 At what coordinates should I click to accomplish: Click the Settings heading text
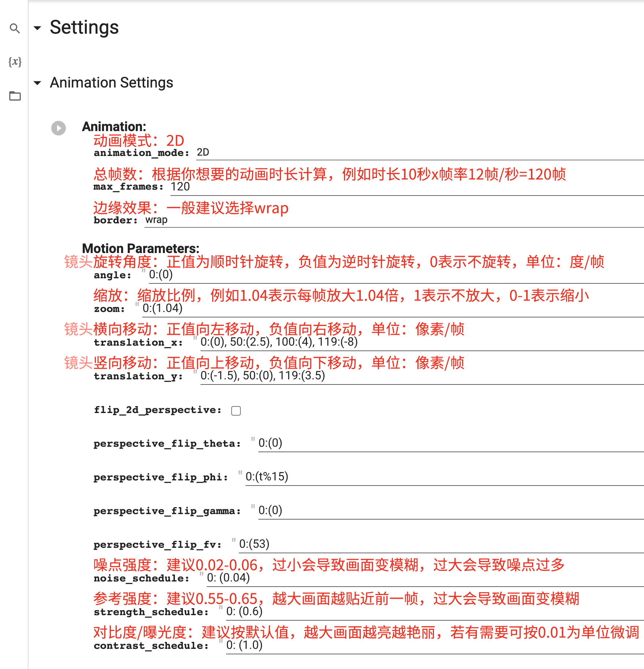point(84,28)
